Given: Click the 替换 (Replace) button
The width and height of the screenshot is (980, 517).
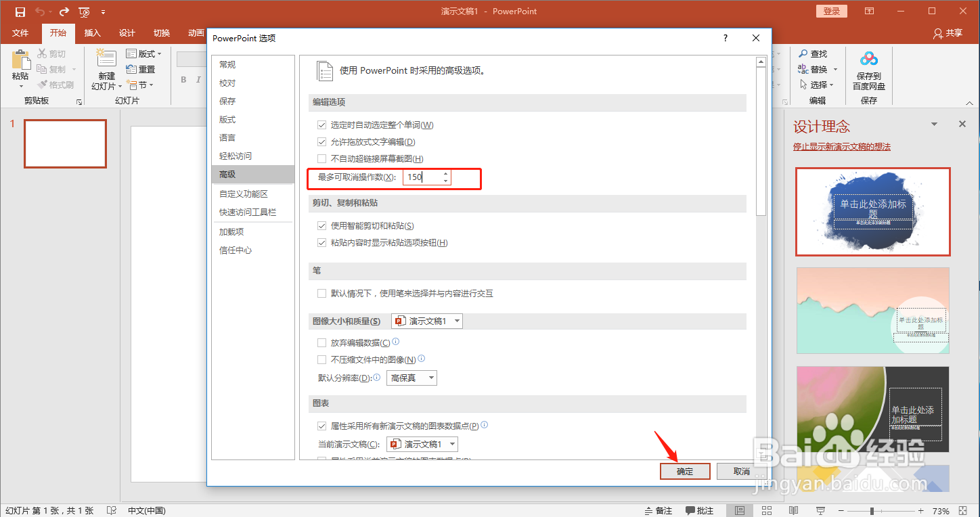Looking at the screenshot, I should click(818, 69).
